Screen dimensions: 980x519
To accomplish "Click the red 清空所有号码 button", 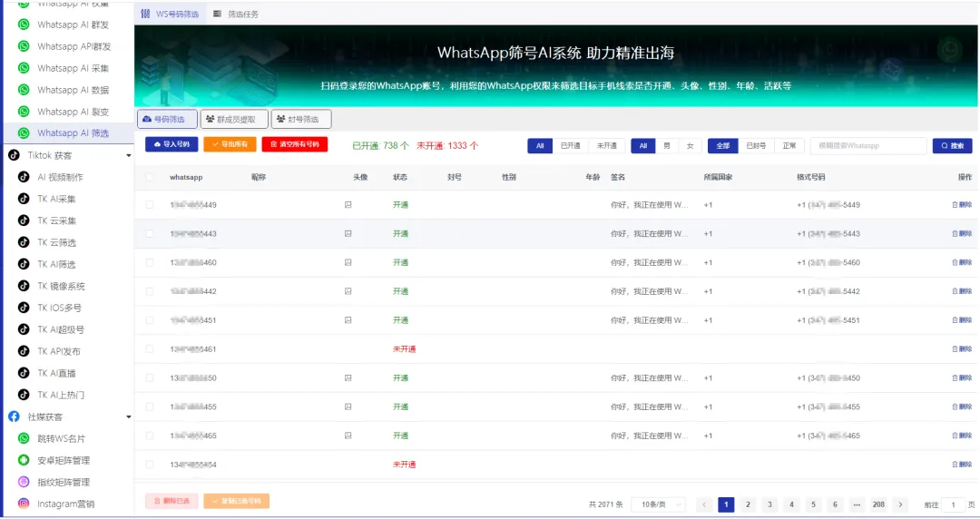I will click(294, 144).
